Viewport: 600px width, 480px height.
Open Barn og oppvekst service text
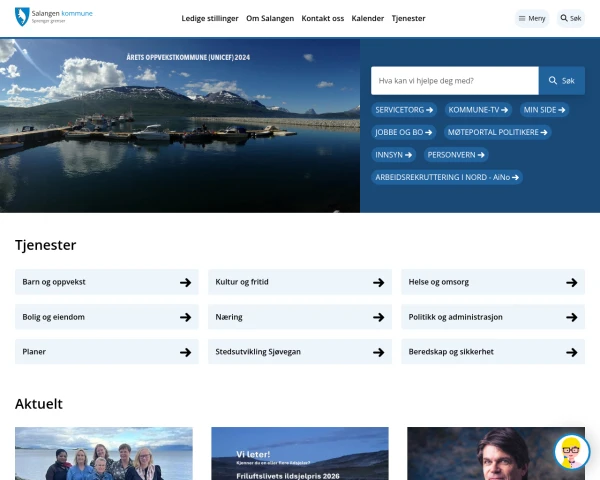tap(54, 282)
